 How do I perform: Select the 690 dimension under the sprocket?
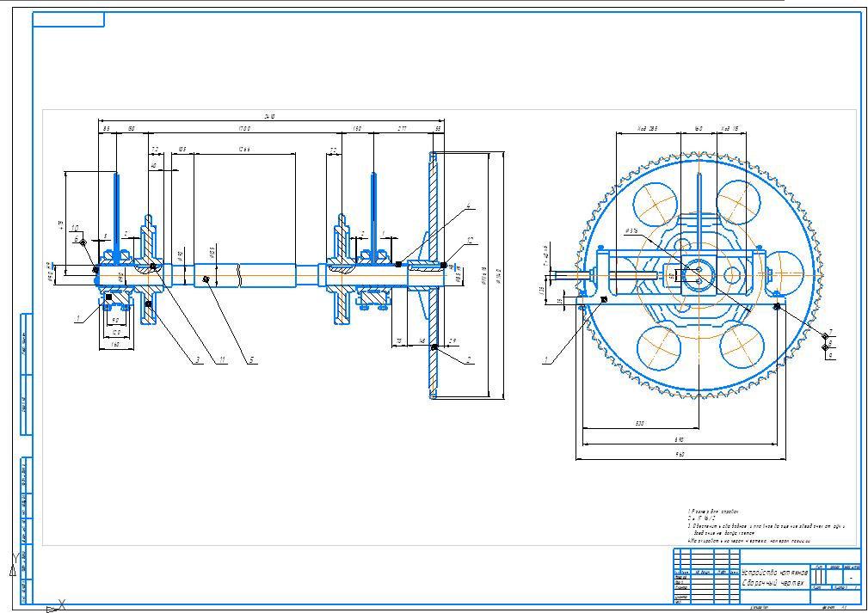click(680, 440)
